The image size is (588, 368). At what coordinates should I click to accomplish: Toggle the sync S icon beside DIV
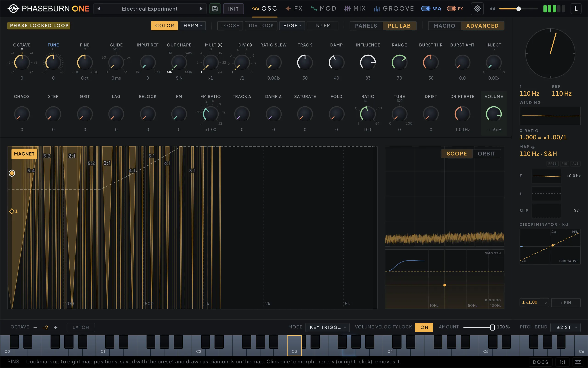point(249,45)
